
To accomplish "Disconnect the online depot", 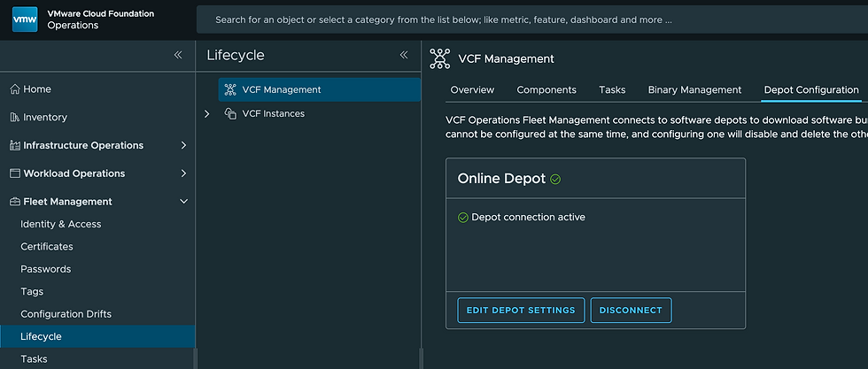I will click(x=631, y=311).
